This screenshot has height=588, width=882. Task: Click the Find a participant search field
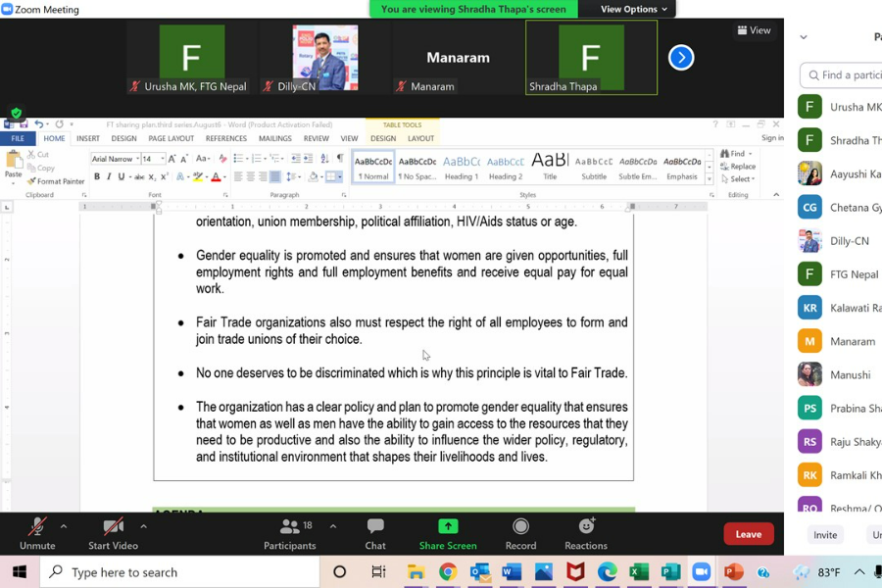pyautogui.click(x=841, y=74)
